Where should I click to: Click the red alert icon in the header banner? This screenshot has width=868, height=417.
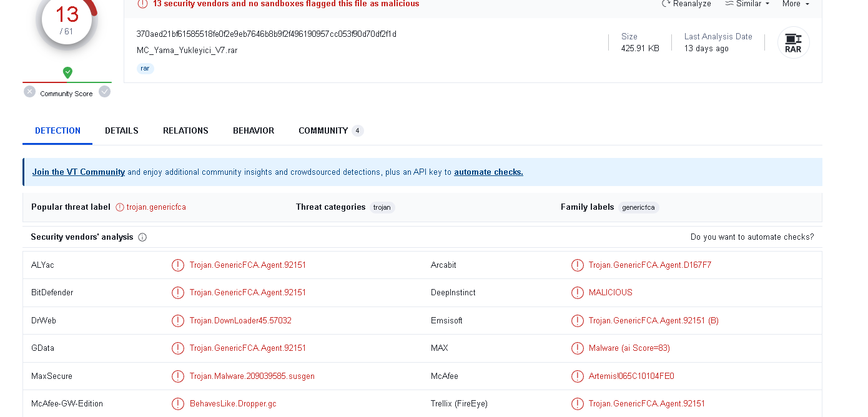point(142,4)
